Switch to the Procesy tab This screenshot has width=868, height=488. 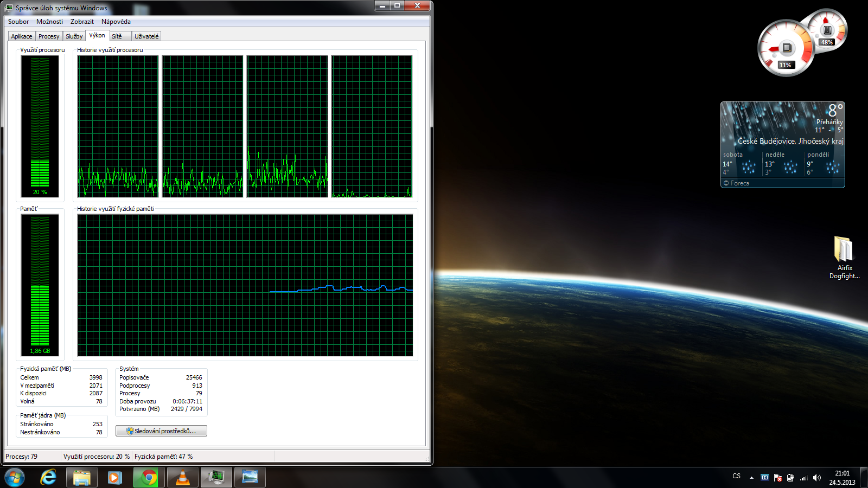point(49,36)
